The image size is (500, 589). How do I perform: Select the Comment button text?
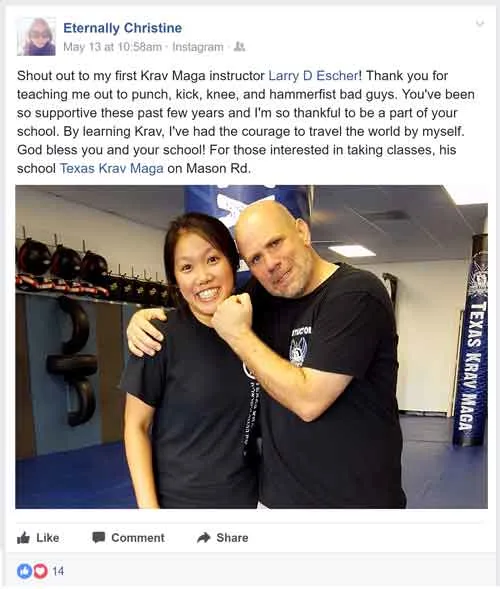[x=138, y=538]
